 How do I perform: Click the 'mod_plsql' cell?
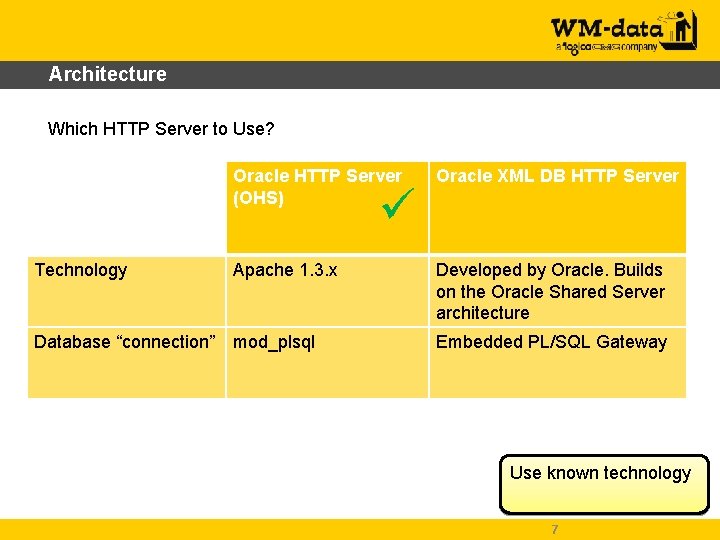(327, 363)
